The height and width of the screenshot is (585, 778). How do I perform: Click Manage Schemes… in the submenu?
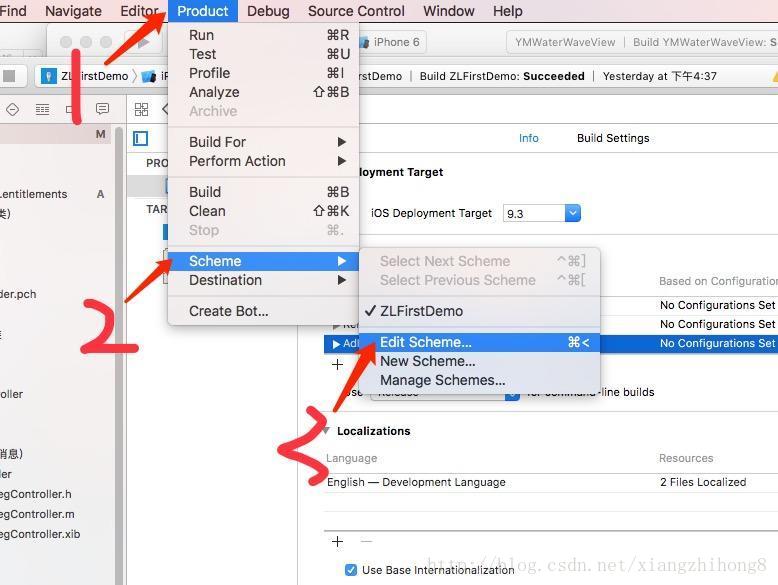coord(479,380)
